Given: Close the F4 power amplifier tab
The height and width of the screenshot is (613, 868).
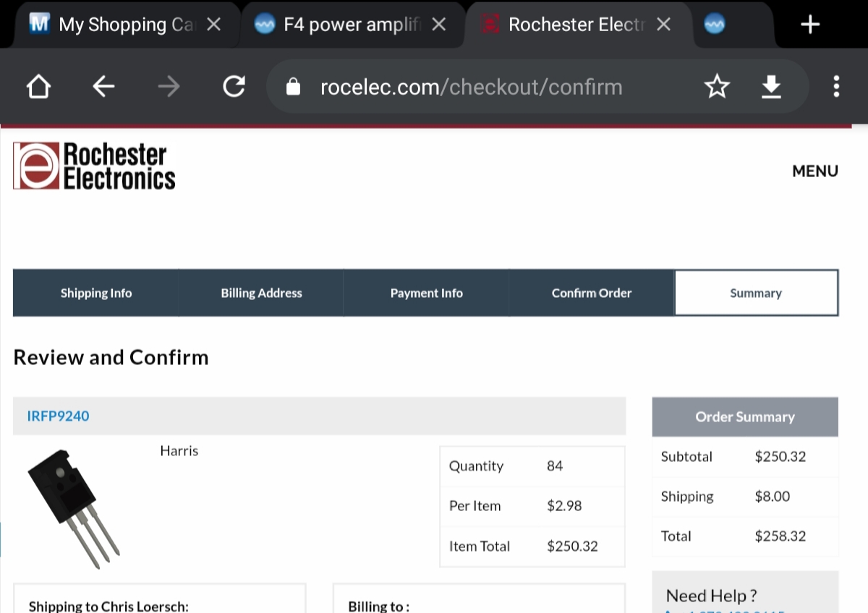Looking at the screenshot, I should pos(438,25).
